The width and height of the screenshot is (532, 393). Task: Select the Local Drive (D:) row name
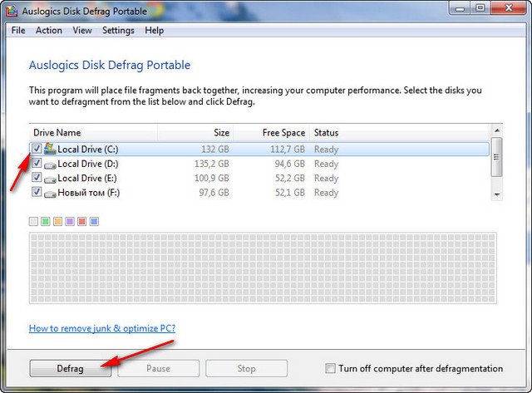[x=88, y=164]
